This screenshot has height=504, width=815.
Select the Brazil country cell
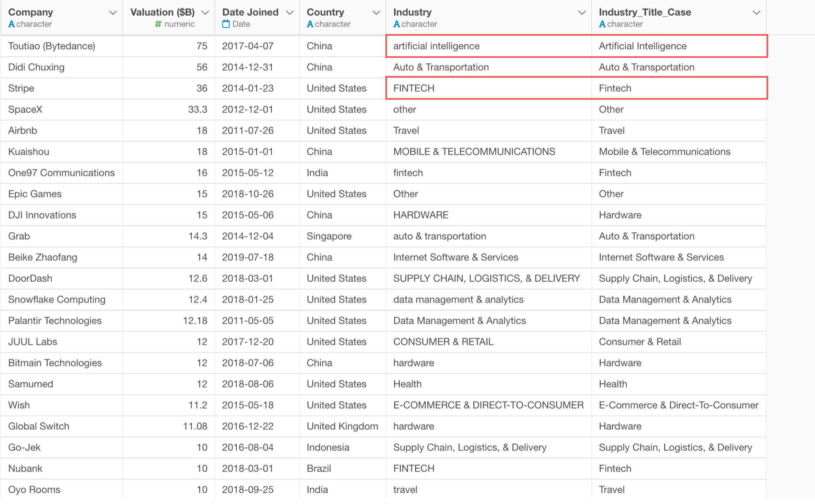[x=343, y=469]
